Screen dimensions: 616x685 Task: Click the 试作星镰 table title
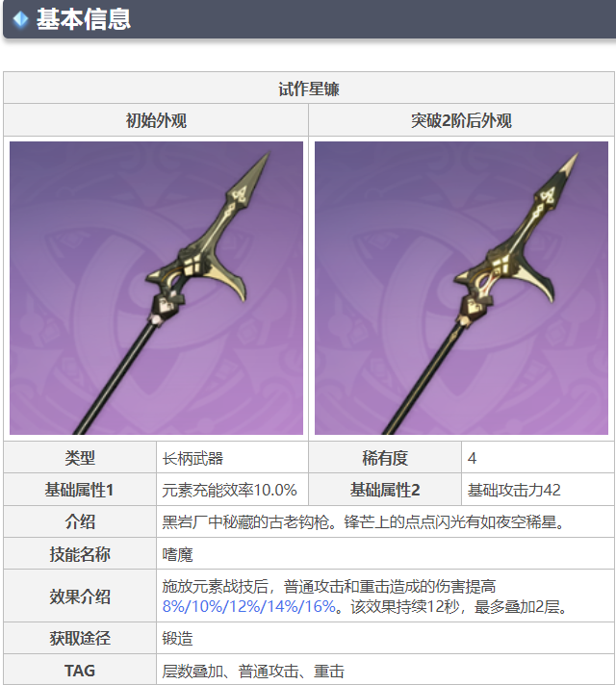(x=309, y=89)
